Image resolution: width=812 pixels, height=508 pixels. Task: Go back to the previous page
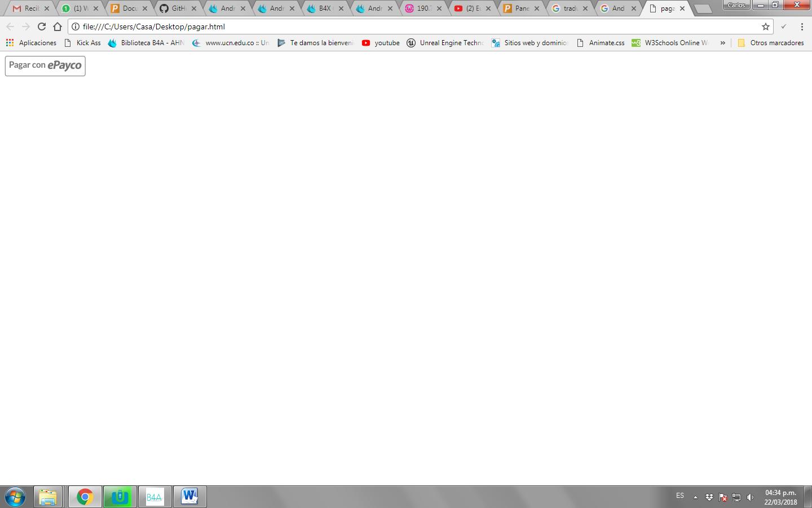pos(10,27)
